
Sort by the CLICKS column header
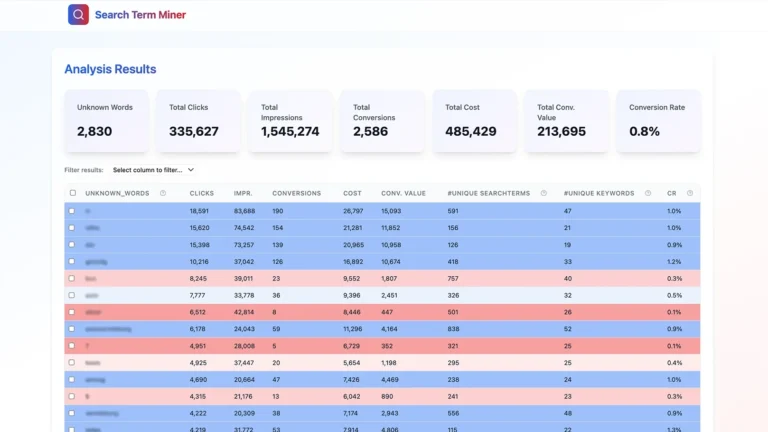coord(201,193)
